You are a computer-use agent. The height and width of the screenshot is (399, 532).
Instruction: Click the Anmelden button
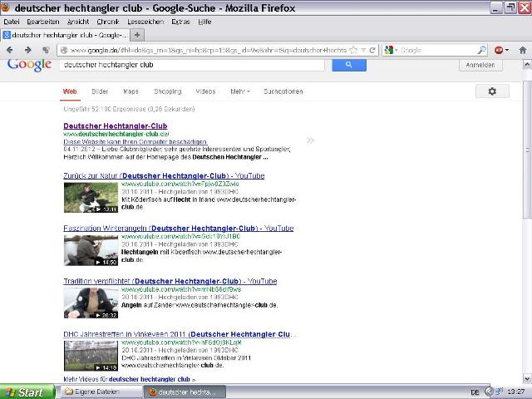[x=480, y=65]
